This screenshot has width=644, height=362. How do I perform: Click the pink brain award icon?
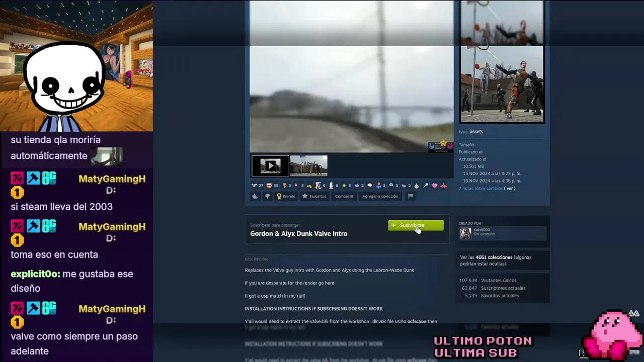tap(370, 186)
